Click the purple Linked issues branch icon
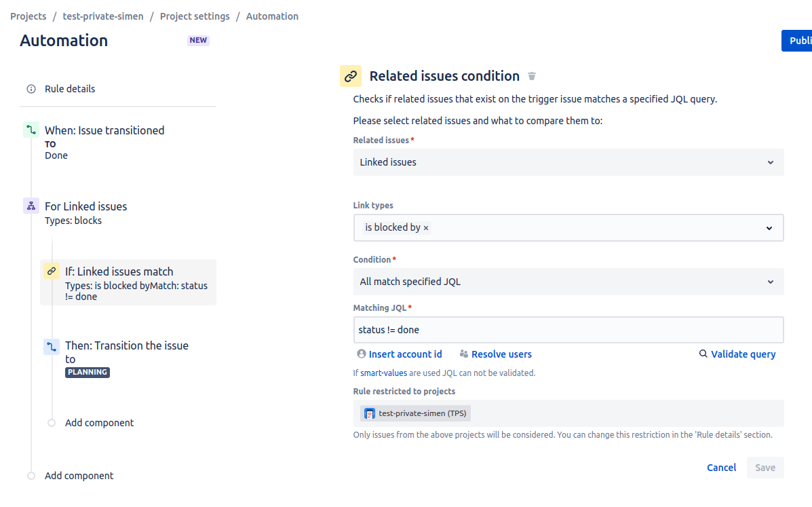Viewport: 812px width, 507px height. coord(31,206)
